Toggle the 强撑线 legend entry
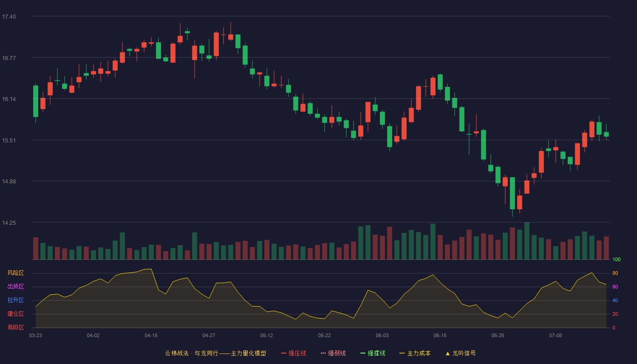The image size is (637, 364). click(x=373, y=353)
